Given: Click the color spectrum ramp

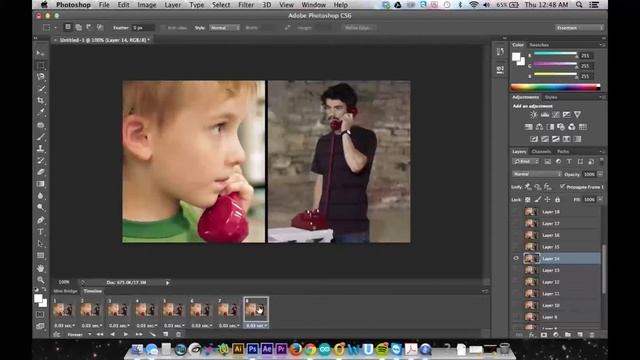Looking at the screenshot, I should [x=556, y=87].
